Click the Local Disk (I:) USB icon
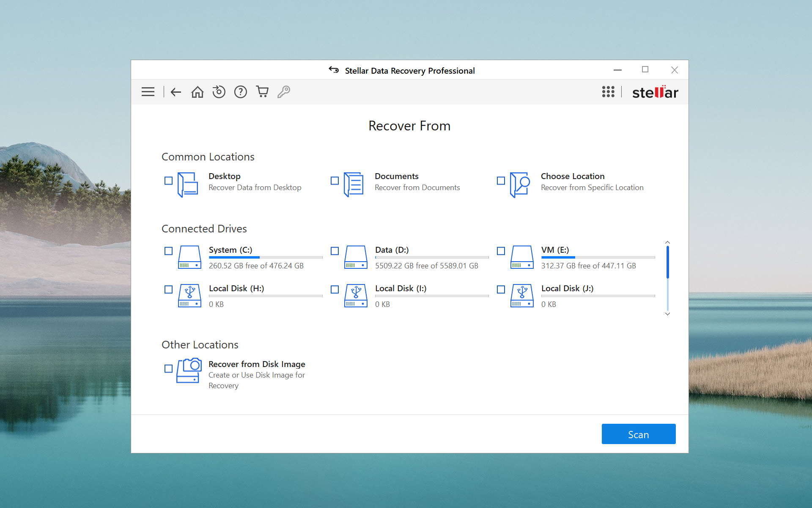This screenshot has width=812, height=508. click(356, 295)
